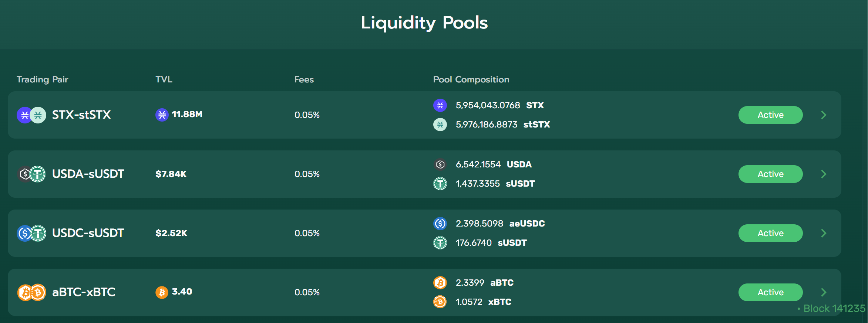Expand the STX-stSTX pool chevron arrow
Viewport: 868px width, 323px height.
click(x=824, y=115)
